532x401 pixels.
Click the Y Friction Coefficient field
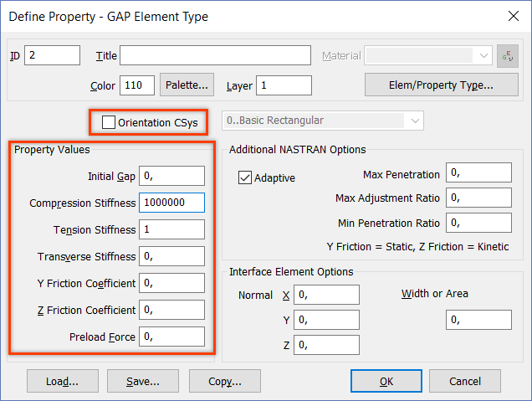pyautogui.click(x=172, y=283)
